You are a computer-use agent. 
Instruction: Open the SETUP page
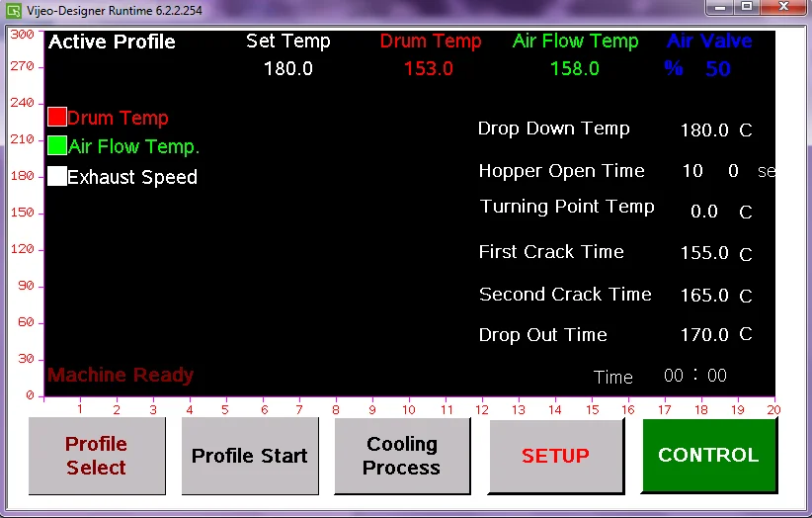556,456
